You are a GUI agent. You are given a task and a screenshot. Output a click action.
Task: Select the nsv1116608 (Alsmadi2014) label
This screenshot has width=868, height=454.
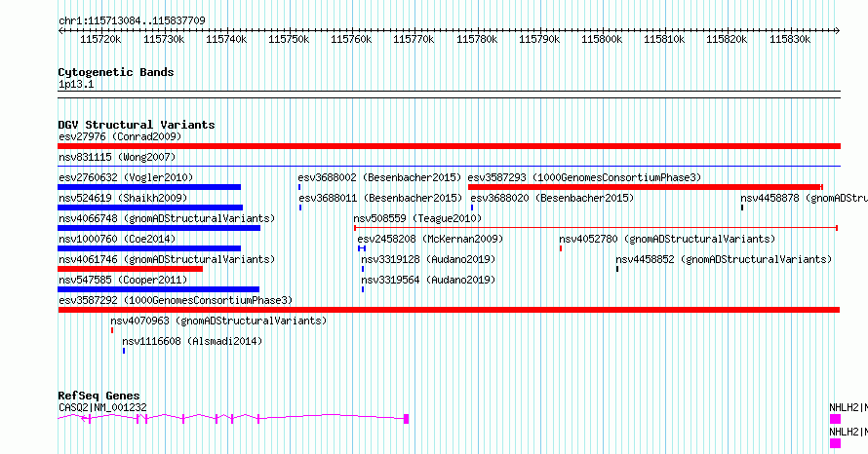pyautogui.click(x=192, y=341)
